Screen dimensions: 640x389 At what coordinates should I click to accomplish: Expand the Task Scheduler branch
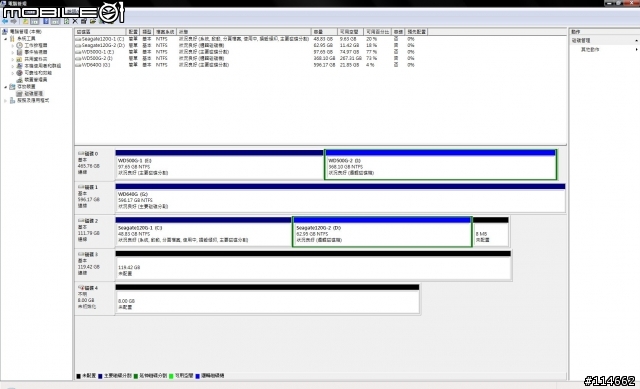tap(12, 46)
